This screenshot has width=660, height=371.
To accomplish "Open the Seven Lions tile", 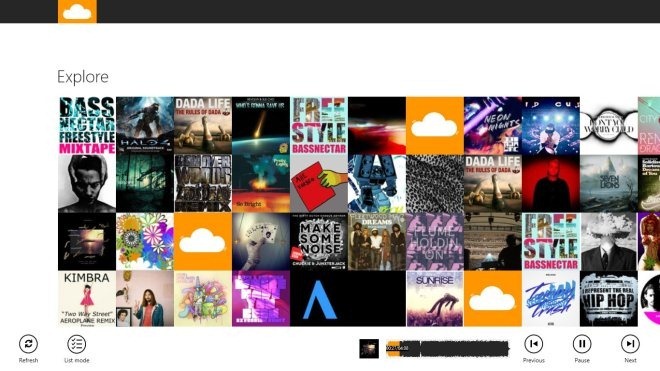I will coord(609,184).
